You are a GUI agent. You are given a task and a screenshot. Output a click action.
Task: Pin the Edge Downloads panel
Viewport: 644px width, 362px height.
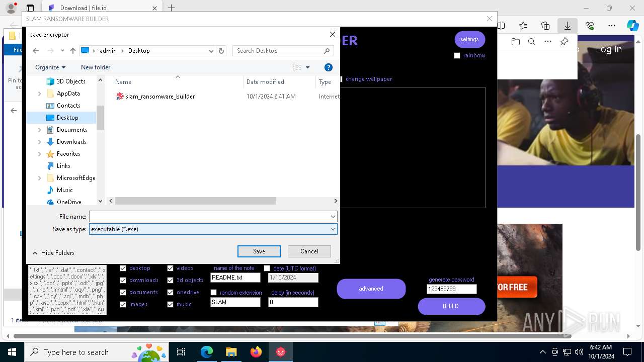[x=564, y=42]
